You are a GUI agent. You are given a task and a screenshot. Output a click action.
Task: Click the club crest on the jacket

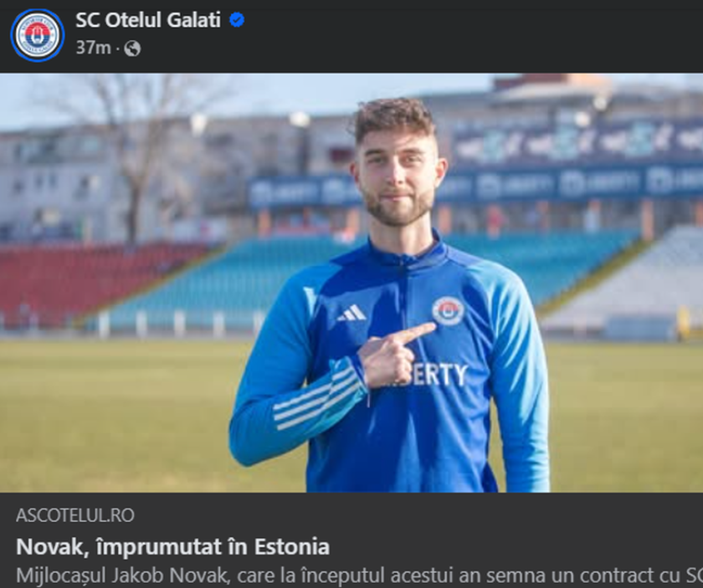tap(448, 310)
